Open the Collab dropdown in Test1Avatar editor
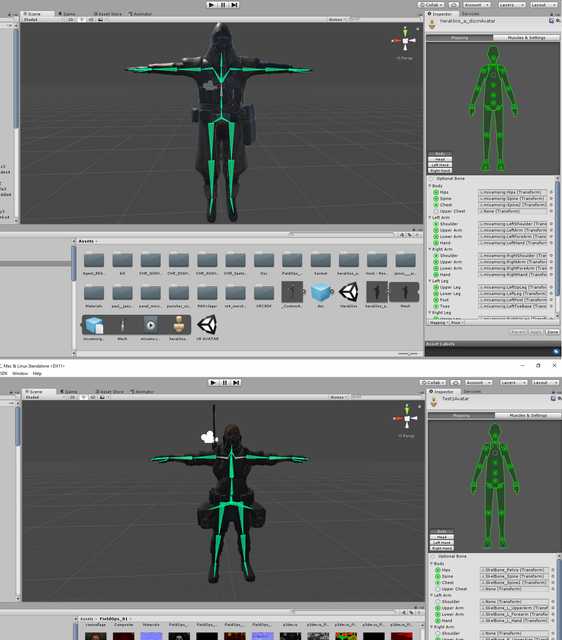This screenshot has width=562, height=640. click(x=433, y=382)
